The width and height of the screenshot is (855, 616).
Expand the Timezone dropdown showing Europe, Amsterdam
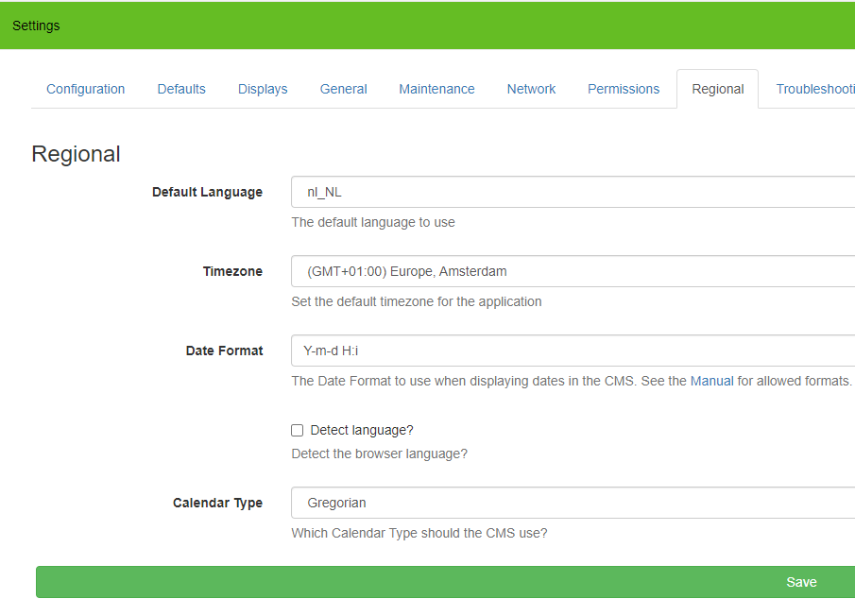pos(573,271)
